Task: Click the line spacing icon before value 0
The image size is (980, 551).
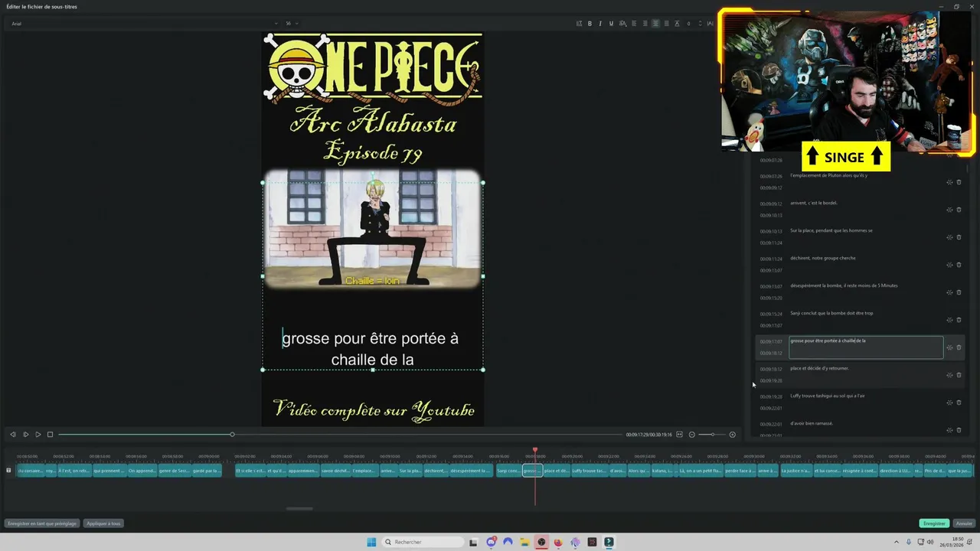Action: [x=677, y=24]
